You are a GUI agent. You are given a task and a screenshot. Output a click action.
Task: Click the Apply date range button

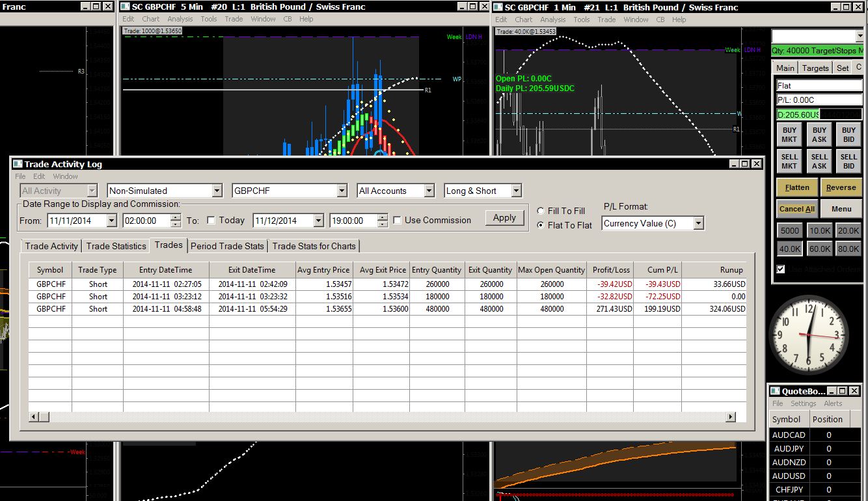click(x=504, y=218)
